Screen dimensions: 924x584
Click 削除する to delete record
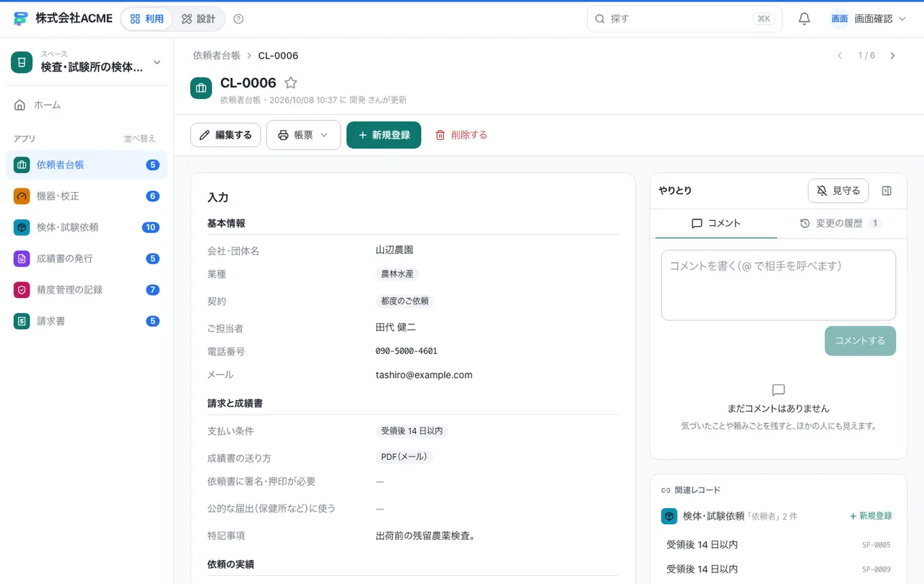461,135
